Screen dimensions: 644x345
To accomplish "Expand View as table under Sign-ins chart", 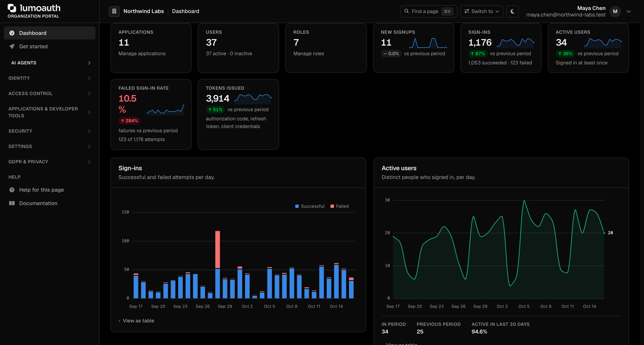I will (136, 321).
